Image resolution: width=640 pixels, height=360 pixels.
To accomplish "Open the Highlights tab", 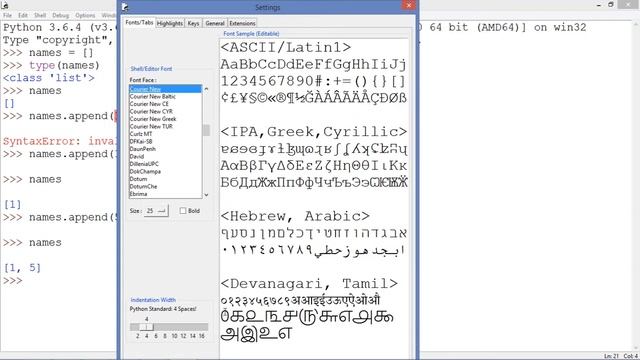I will coord(170,23).
